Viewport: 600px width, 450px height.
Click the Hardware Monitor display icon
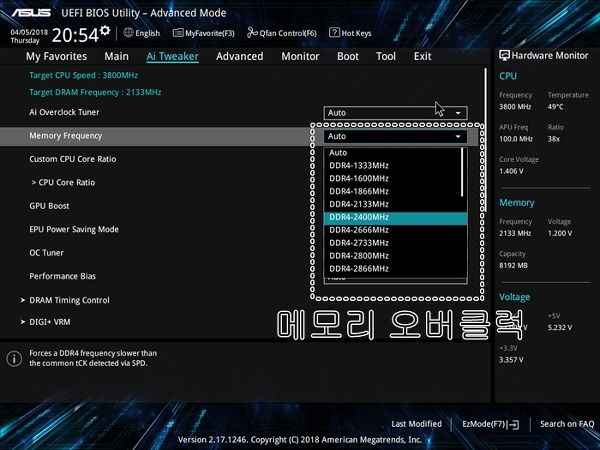[504, 55]
